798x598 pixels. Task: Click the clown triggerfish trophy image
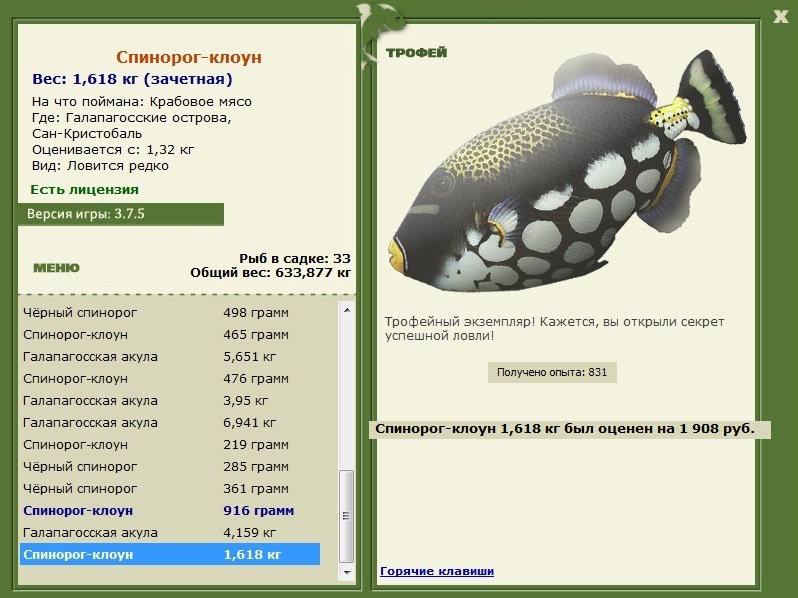[567, 170]
